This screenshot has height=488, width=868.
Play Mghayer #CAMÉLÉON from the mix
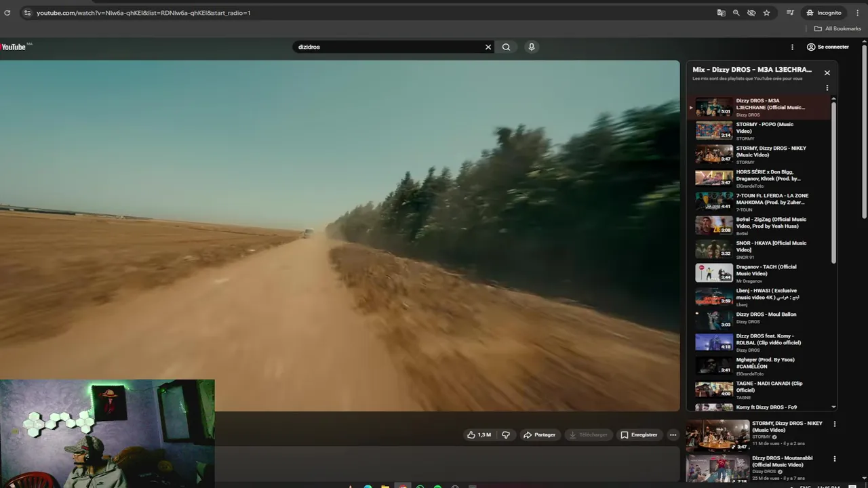point(758,366)
